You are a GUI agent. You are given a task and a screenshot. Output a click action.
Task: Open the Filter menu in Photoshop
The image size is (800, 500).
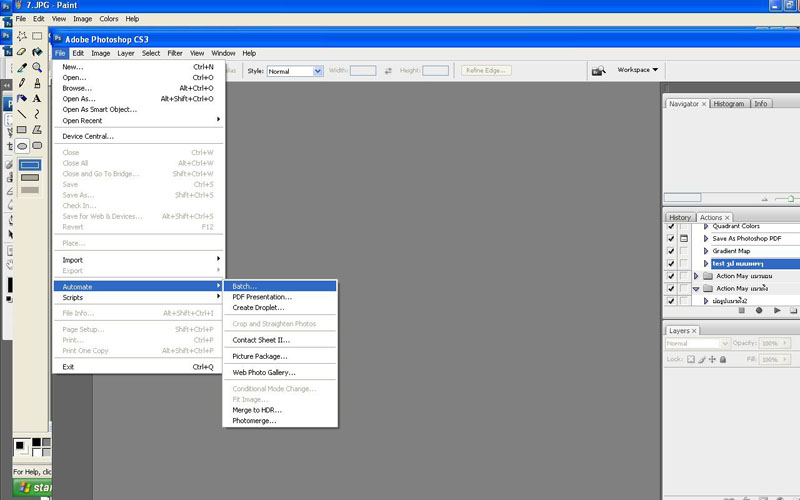click(175, 53)
